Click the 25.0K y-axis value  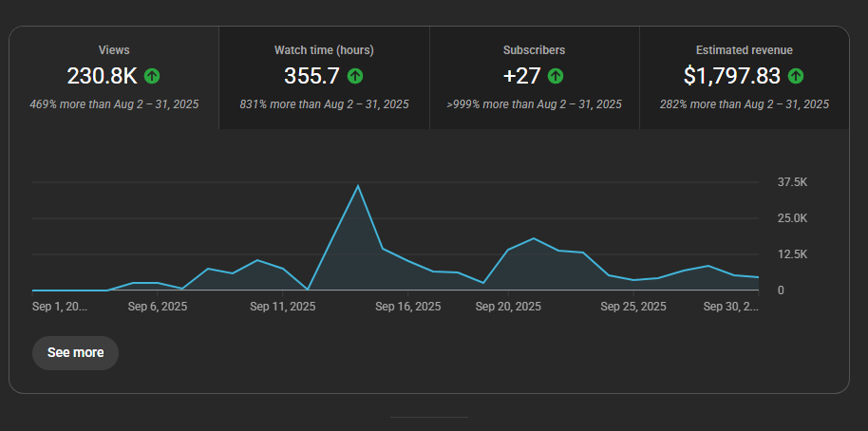792,218
